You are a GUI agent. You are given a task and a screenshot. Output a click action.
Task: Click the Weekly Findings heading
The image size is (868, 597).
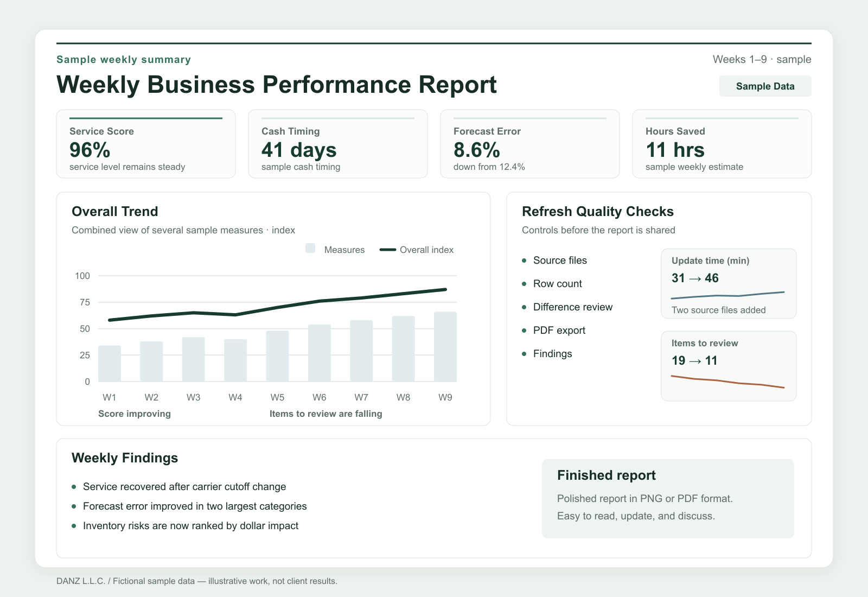point(125,458)
